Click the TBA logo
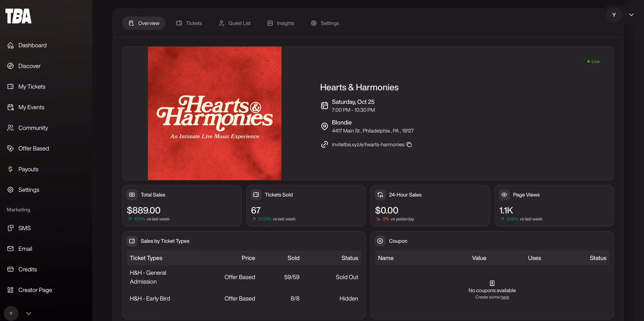 [x=19, y=16]
